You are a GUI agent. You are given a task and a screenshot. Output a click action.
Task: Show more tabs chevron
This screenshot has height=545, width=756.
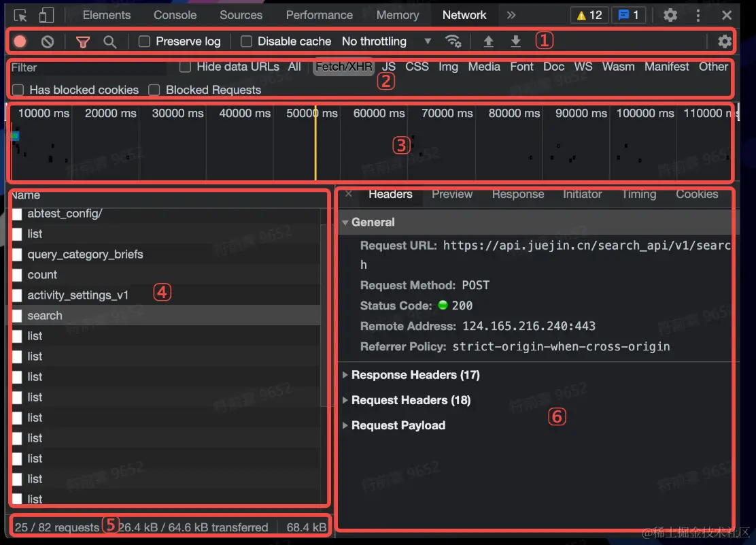click(x=511, y=16)
